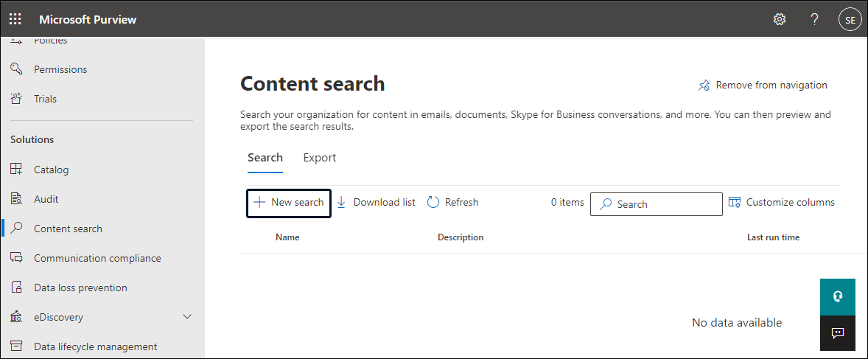
Task: Click the Permissions key icon
Action: 17,69
